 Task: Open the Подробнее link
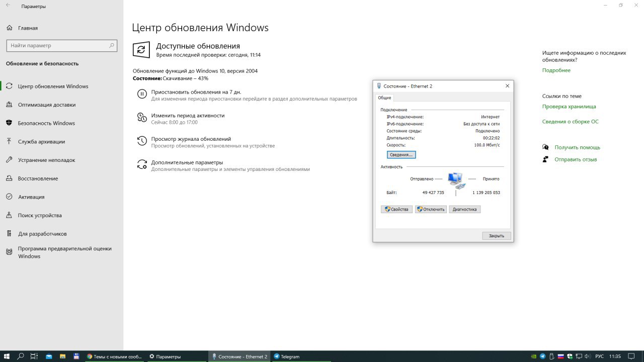click(556, 70)
